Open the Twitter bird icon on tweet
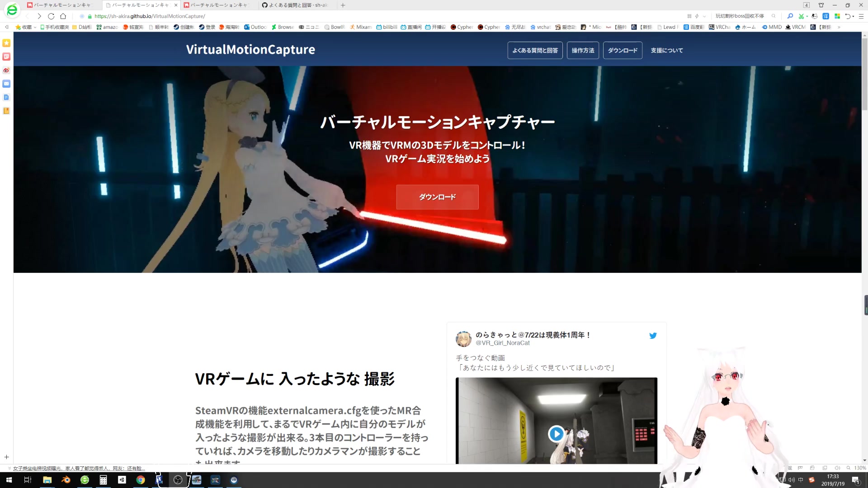This screenshot has width=868, height=488. (653, 336)
